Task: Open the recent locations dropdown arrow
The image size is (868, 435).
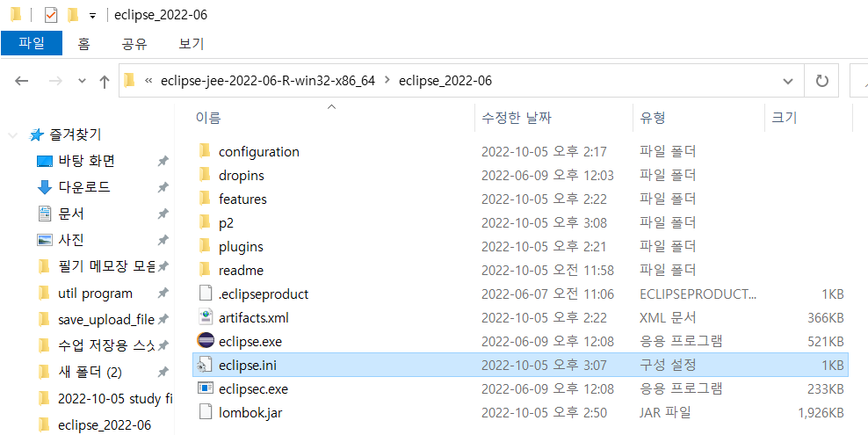Action: (82, 81)
